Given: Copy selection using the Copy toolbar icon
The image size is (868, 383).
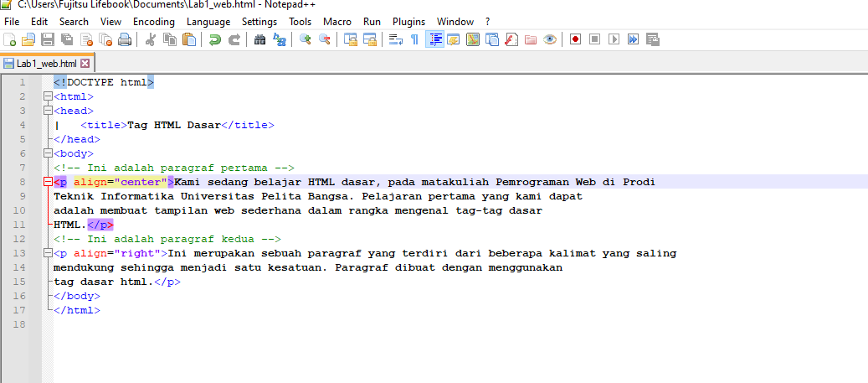Looking at the screenshot, I should coord(170,39).
